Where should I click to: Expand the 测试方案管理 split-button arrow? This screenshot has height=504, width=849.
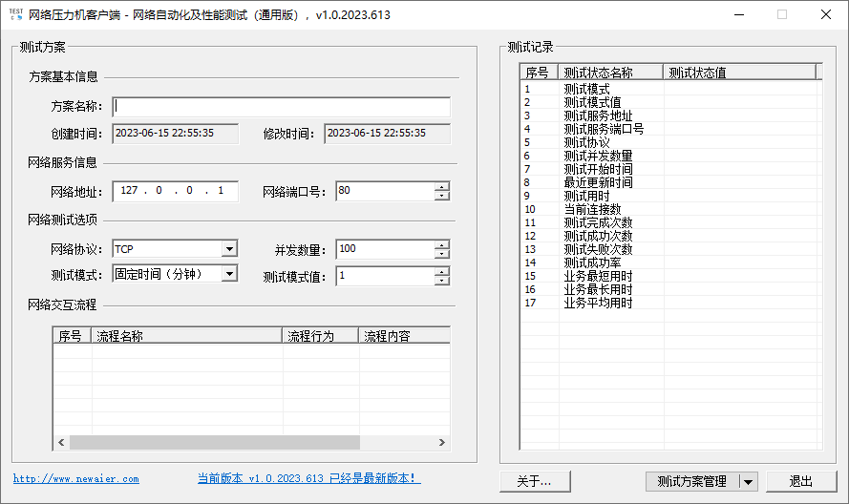point(749,482)
